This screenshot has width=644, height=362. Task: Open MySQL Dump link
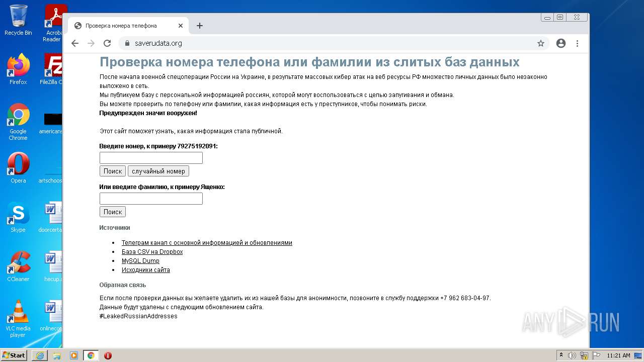tap(140, 261)
